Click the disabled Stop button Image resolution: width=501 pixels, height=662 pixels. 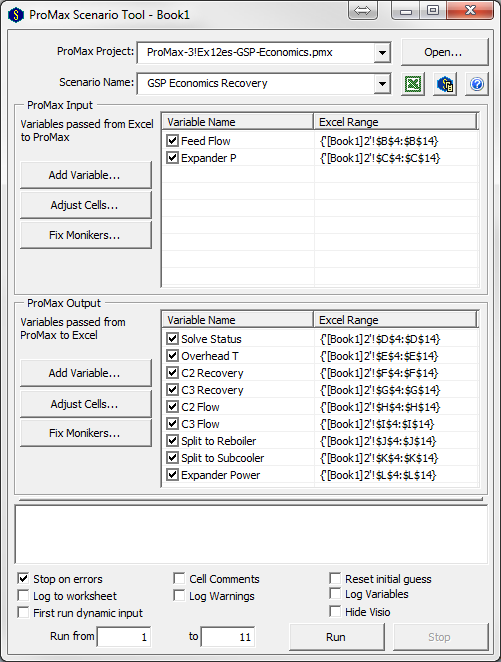pos(440,637)
